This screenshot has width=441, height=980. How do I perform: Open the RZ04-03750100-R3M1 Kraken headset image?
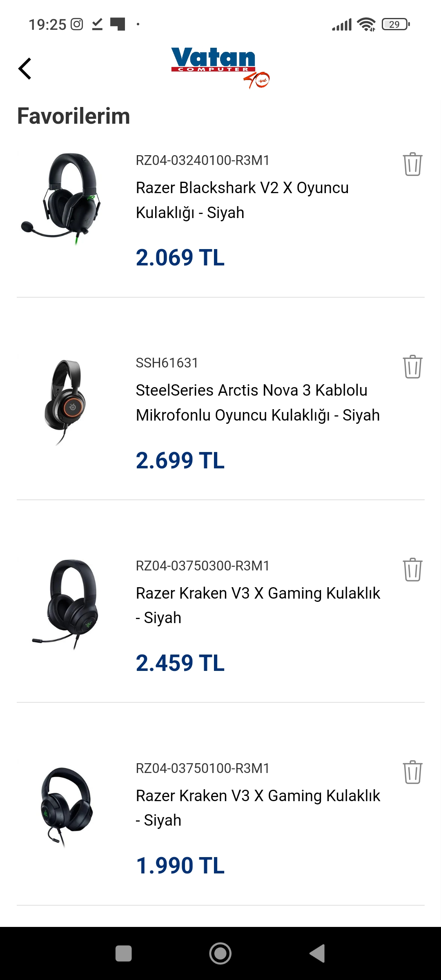(x=65, y=807)
